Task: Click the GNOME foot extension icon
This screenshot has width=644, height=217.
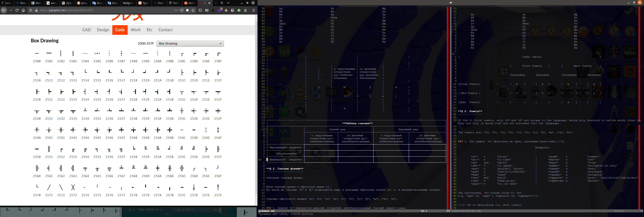Action: (x=213, y=10)
